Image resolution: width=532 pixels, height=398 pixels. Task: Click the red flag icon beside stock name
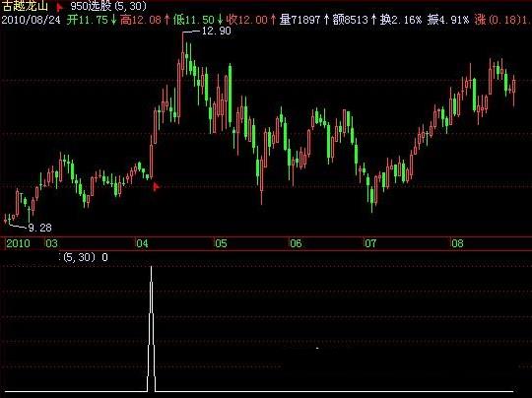59,7
